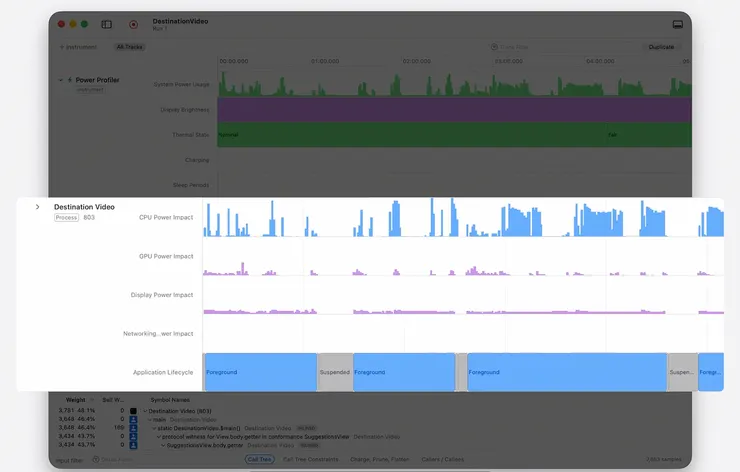Collapse SuggestionsView.body.getter row

tap(163, 445)
